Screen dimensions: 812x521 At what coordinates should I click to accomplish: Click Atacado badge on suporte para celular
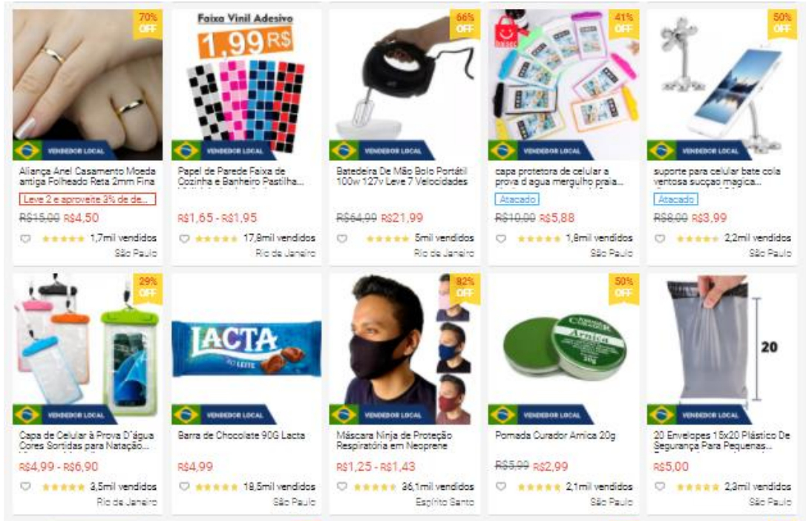click(x=676, y=200)
